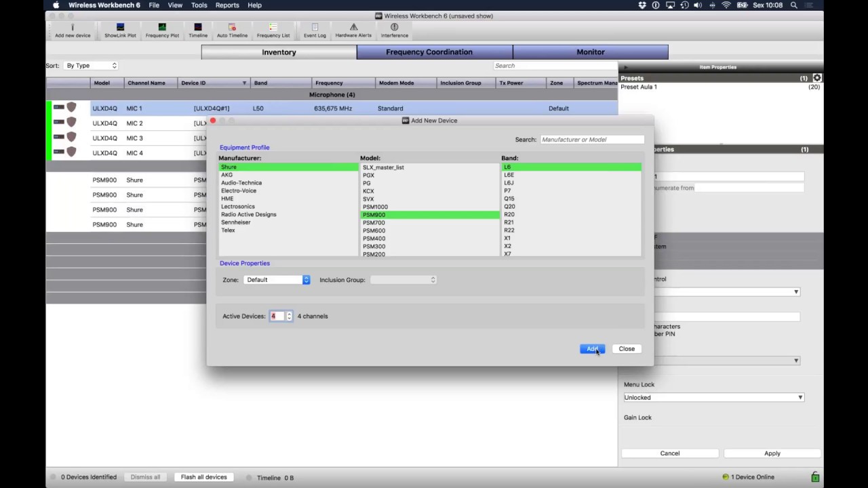
Task: Open the Event Log
Action: point(315,30)
